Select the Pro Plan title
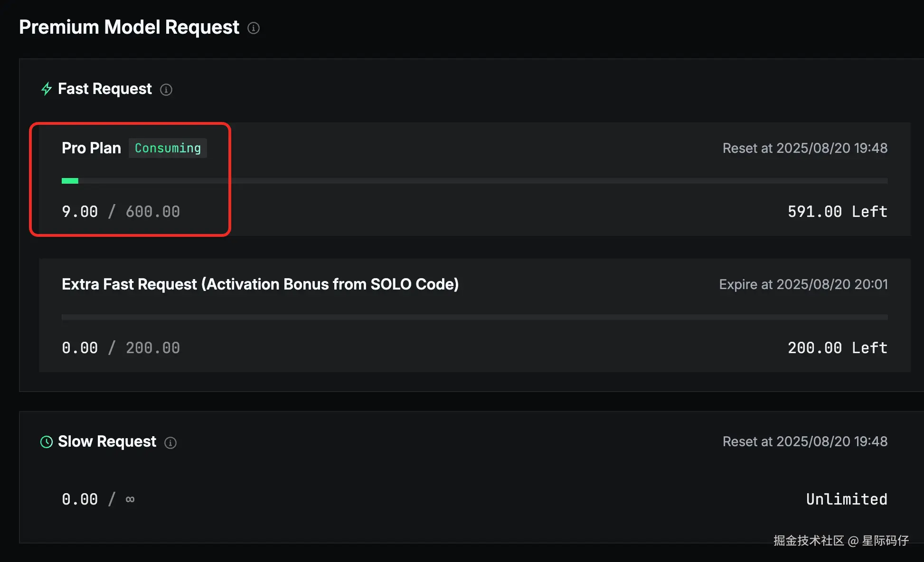Screen dimensions: 924x562 [91, 148]
